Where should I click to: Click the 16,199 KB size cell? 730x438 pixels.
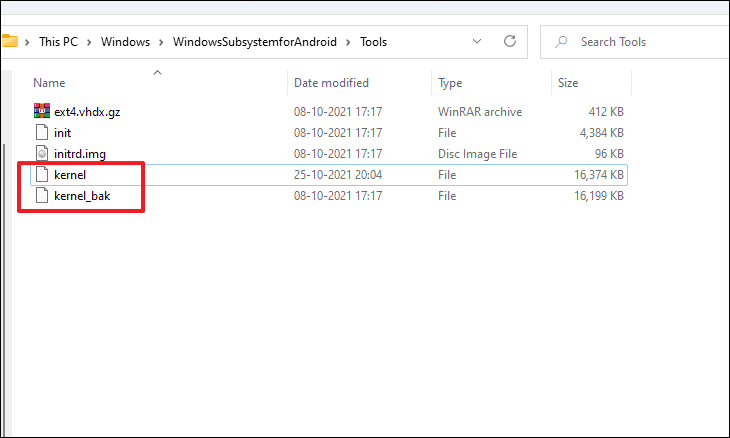tap(599, 195)
